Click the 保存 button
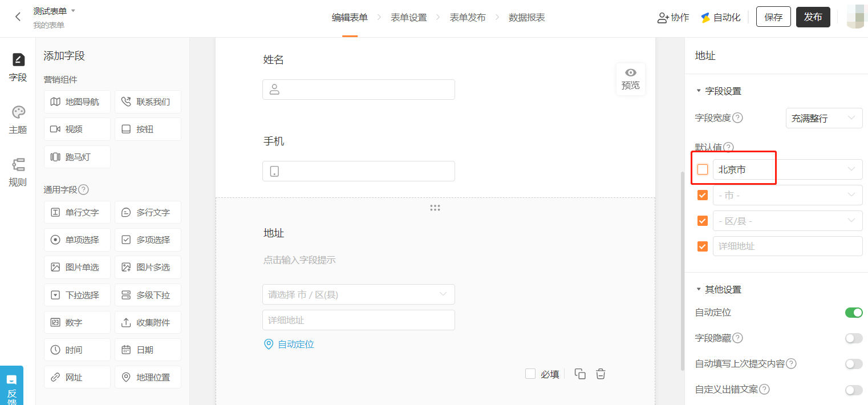 (773, 17)
